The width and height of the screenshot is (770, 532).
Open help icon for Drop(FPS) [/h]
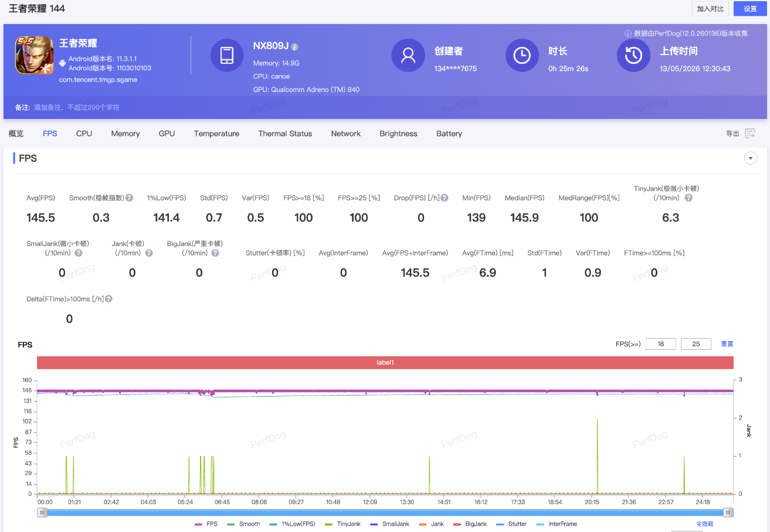click(445, 198)
